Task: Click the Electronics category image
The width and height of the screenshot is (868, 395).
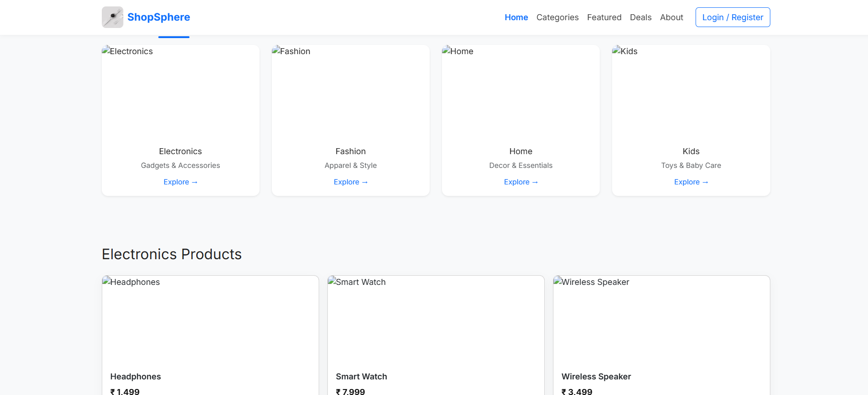Action: [180, 92]
